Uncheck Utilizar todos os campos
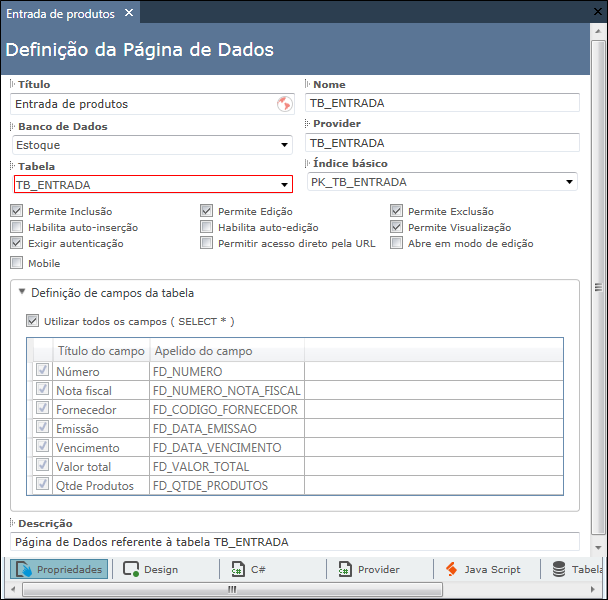This screenshot has height=600, width=608. click(32, 321)
